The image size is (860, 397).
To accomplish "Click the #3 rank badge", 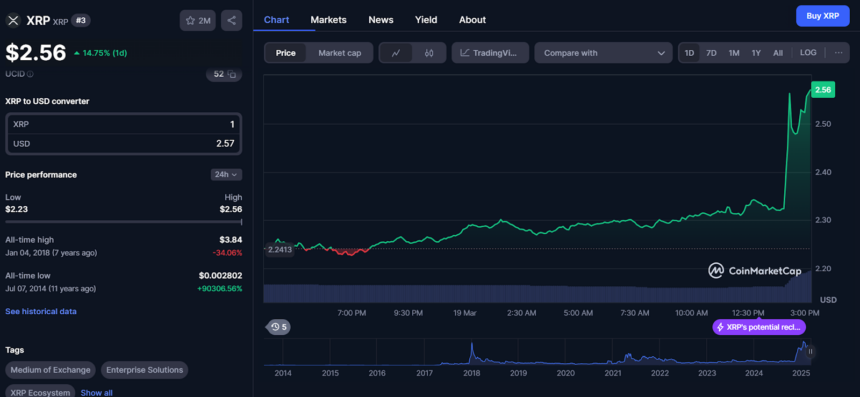I will (81, 20).
